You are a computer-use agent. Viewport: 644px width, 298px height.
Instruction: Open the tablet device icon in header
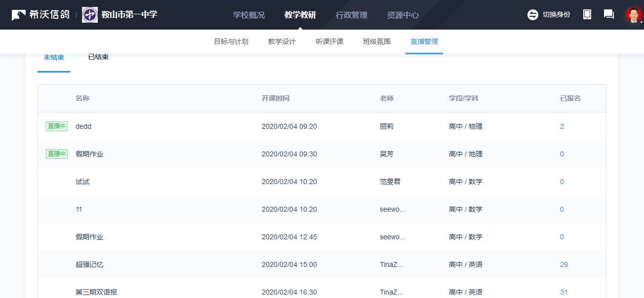click(587, 14)
